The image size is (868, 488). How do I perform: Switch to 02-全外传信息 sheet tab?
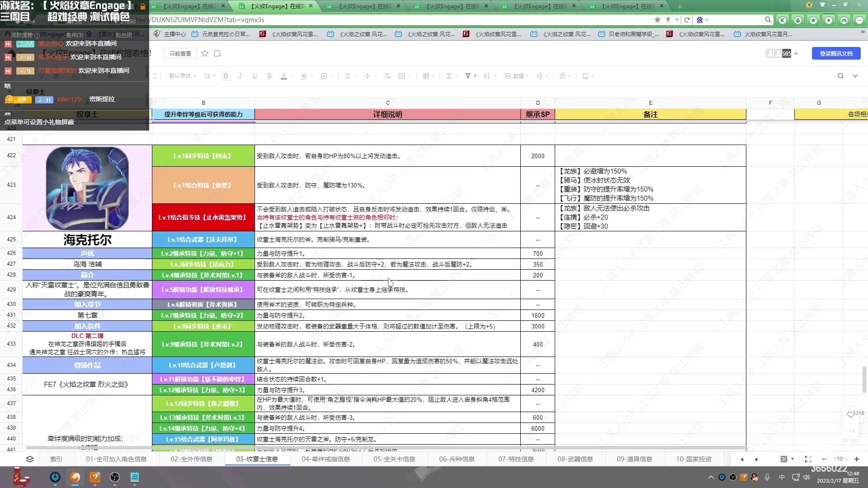[191, 459]
